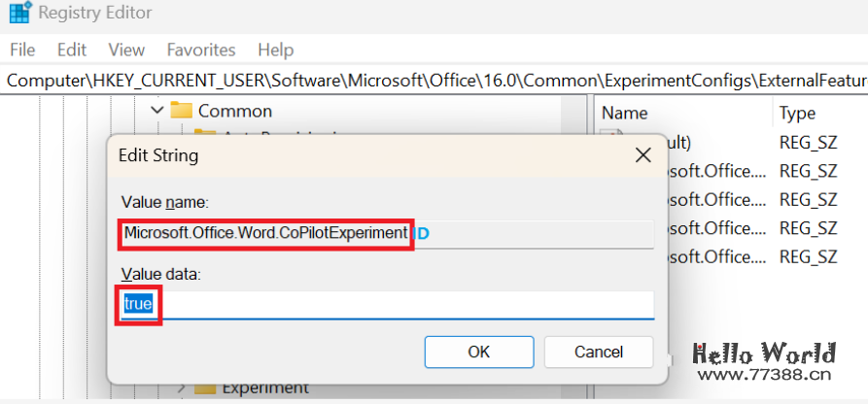868x404 pixels.
Task: Click the Value name field
Action: coord(388,233)
